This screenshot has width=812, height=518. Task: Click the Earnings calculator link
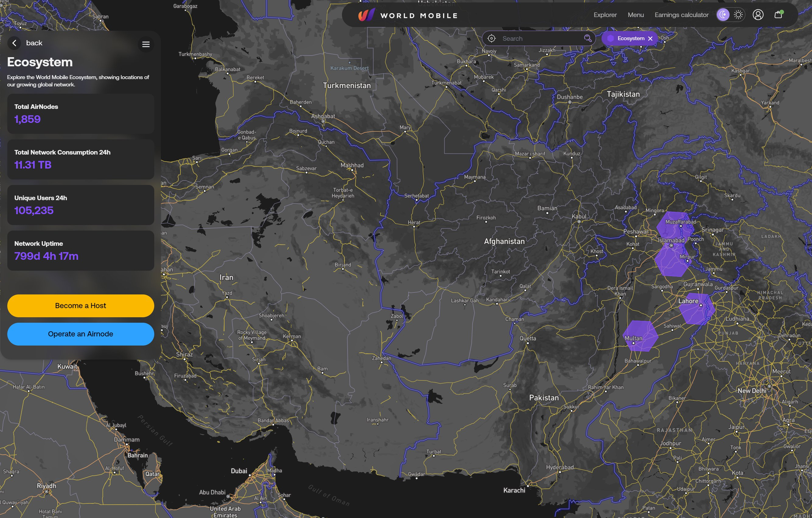(x=682, y=15)
